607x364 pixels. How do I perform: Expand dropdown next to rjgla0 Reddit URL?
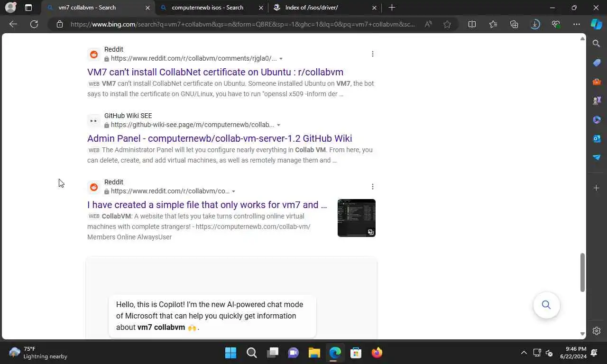click(x=281, y=59)
